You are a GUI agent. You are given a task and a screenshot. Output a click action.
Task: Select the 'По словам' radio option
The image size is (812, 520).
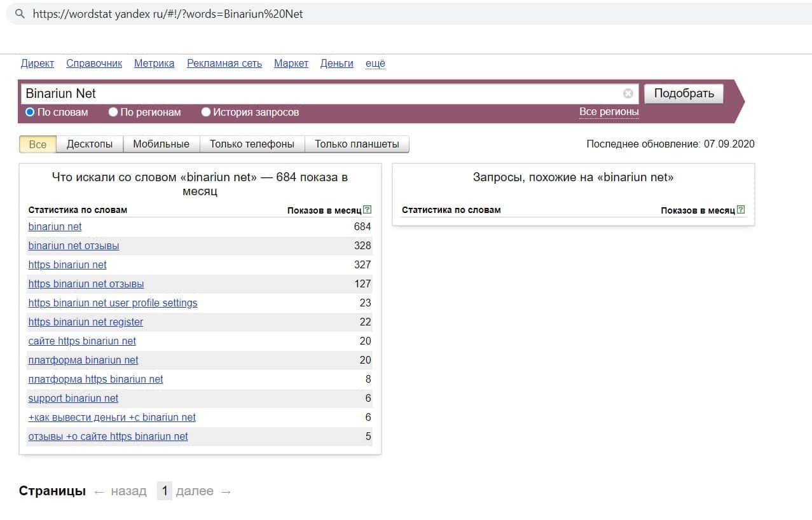tap(30, 112)
